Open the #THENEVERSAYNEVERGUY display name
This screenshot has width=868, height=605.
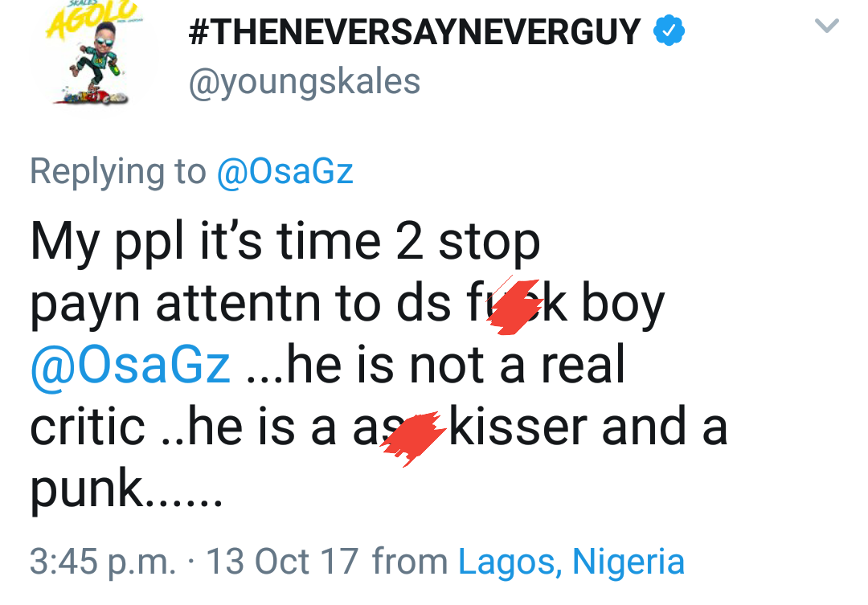coord(414,33)
